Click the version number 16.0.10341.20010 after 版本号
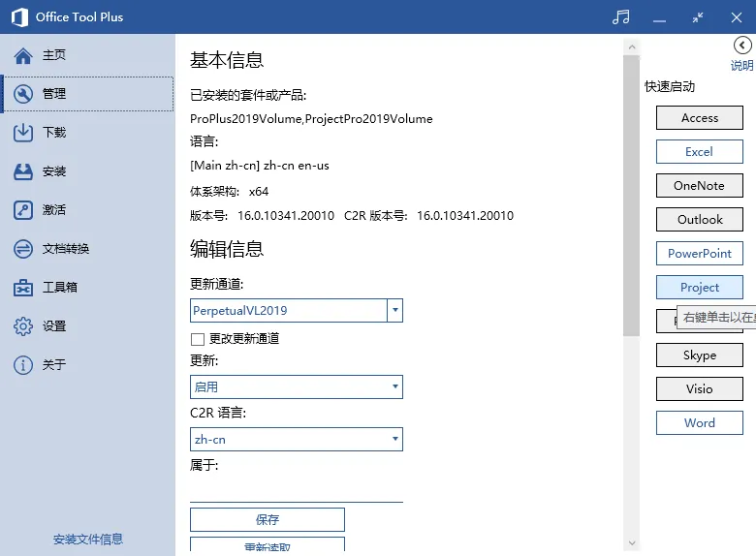Screen dimensions: 756x556 point(286,216)
